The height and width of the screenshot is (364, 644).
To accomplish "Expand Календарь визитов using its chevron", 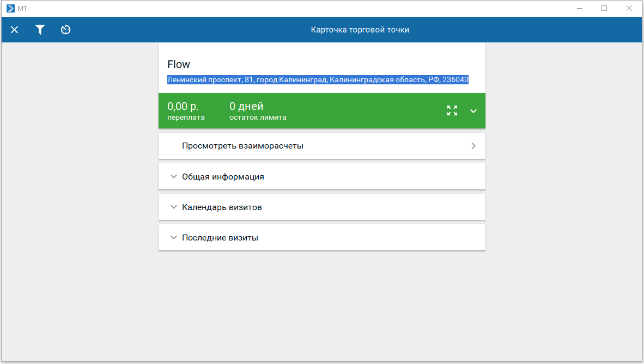I will tap(174, 207).
